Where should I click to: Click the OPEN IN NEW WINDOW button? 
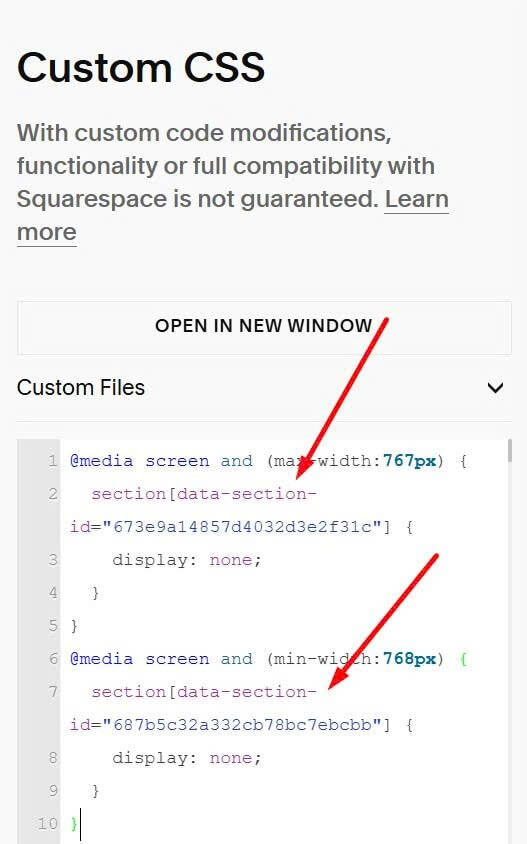coord(264,327)
